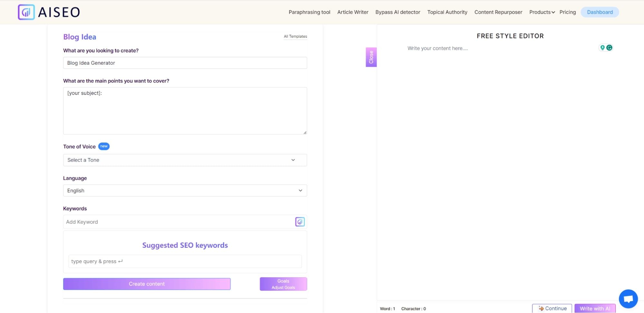
Task: Click the Create content button
Action: [x=147, y=284]
